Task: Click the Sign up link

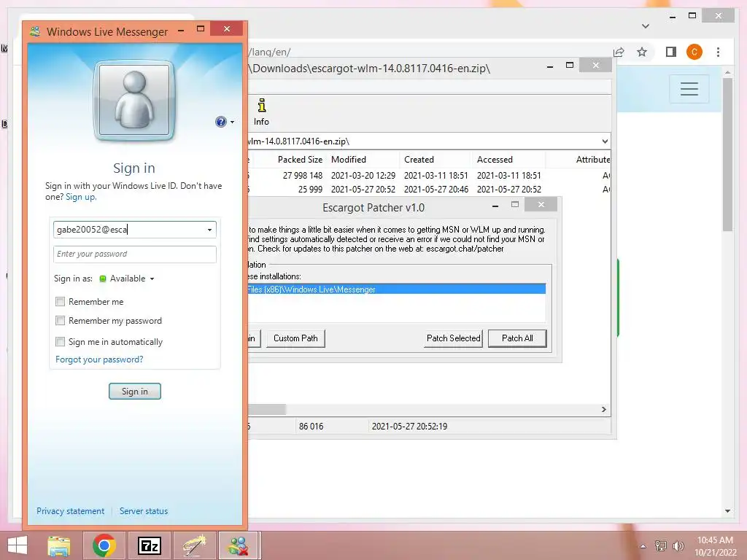Action: click(x=80, y=197)
